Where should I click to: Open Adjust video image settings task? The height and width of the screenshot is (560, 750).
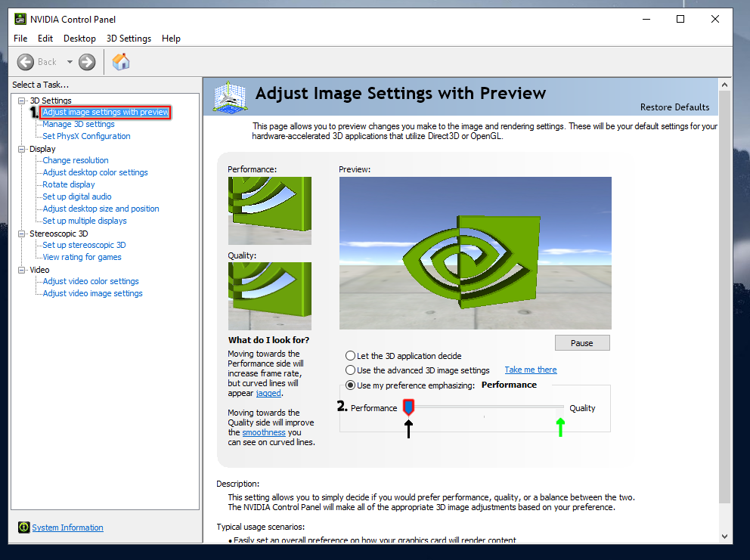click(92, 293)
